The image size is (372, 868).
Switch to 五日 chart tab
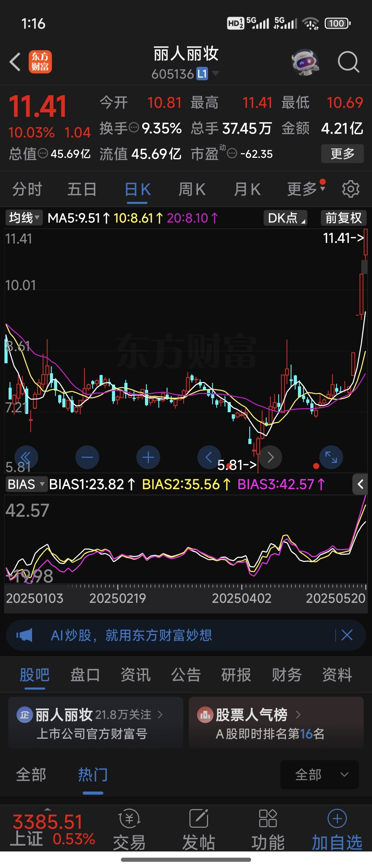[82, 189]
